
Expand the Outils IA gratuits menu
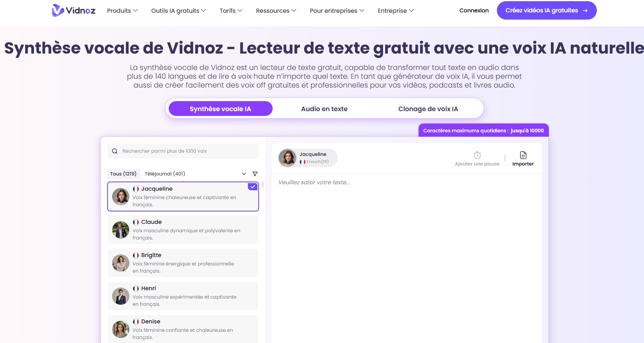coord(179,11)
